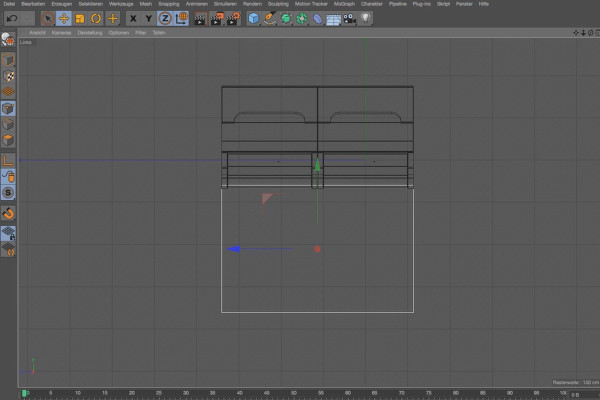Open the Selektieren menu
Viewport: 600px width, 400px height.
[x=91, y=4]
